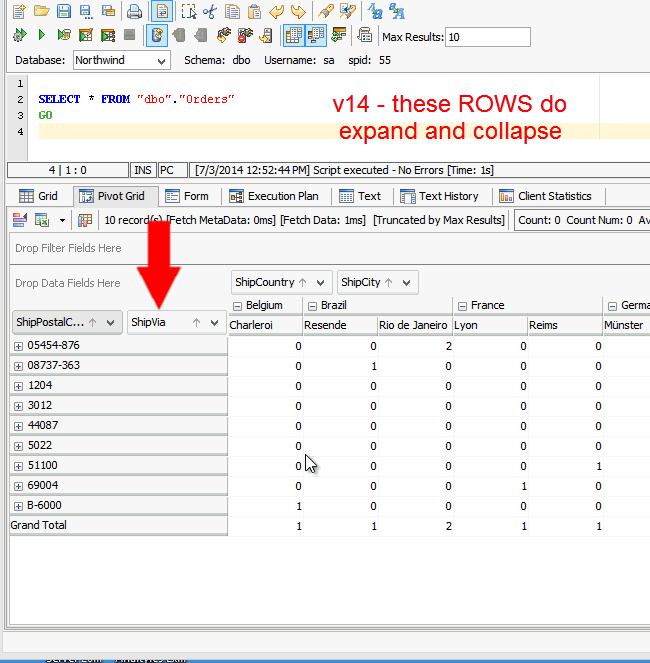650x663 pixels.
Task: Switch to the Client Statistics tab
Action: (x=546, y=196)
